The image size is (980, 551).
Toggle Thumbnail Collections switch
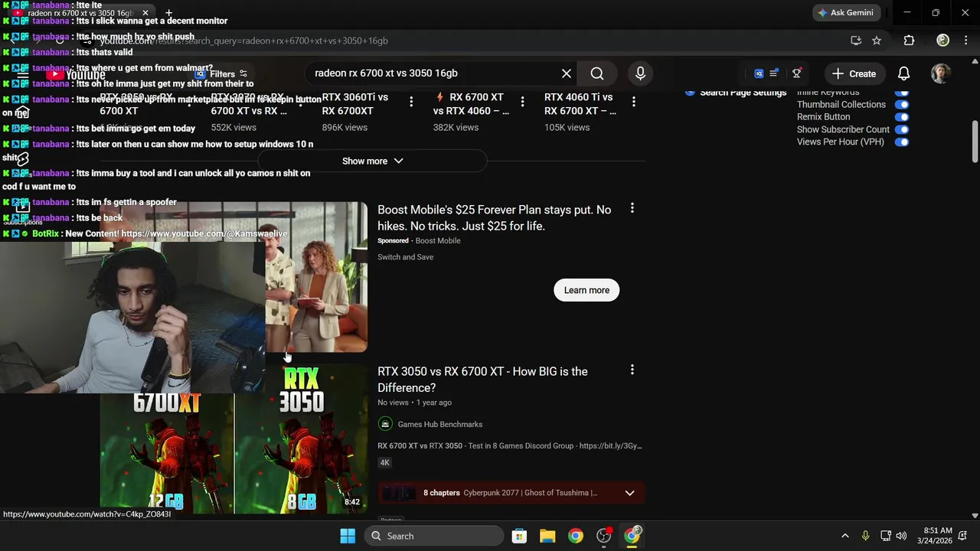coord(902,105)
